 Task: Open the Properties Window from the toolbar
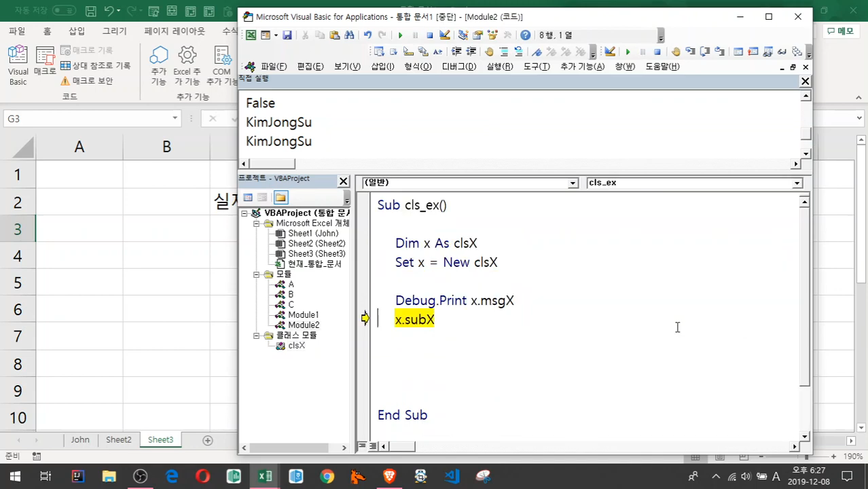[x=477, y=35]
